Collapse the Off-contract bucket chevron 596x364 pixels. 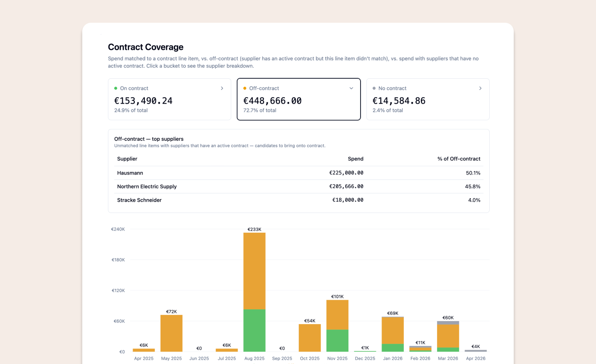[351, 88]
